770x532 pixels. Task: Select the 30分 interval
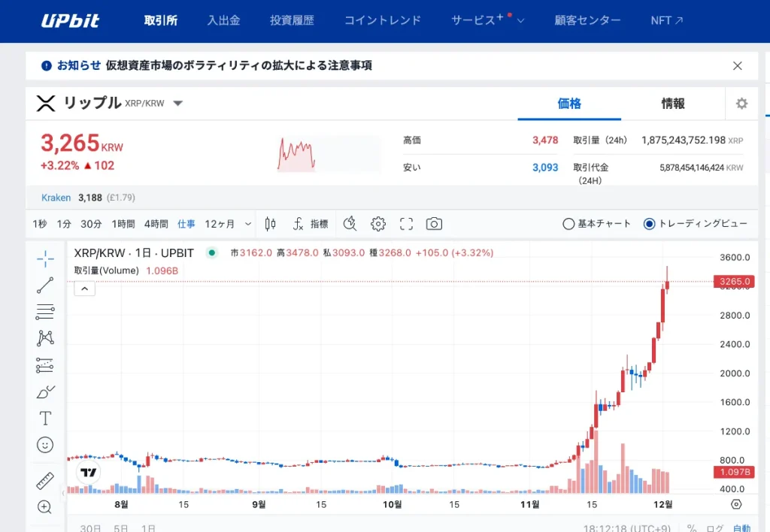pyautogui.click(x=91, y=224)
